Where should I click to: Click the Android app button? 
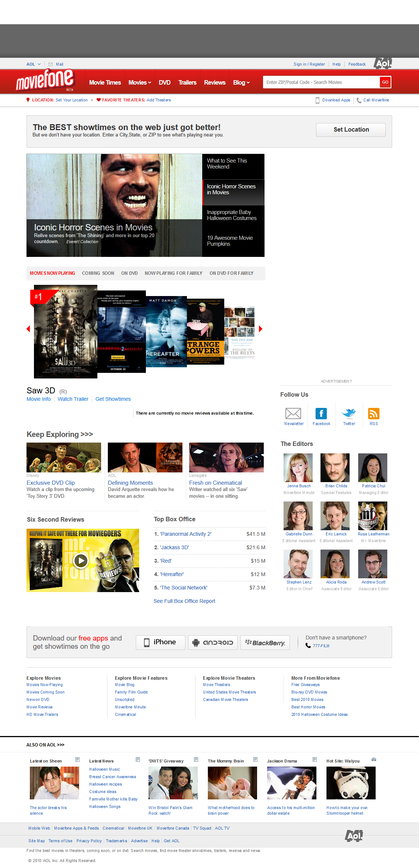[213, 642]
